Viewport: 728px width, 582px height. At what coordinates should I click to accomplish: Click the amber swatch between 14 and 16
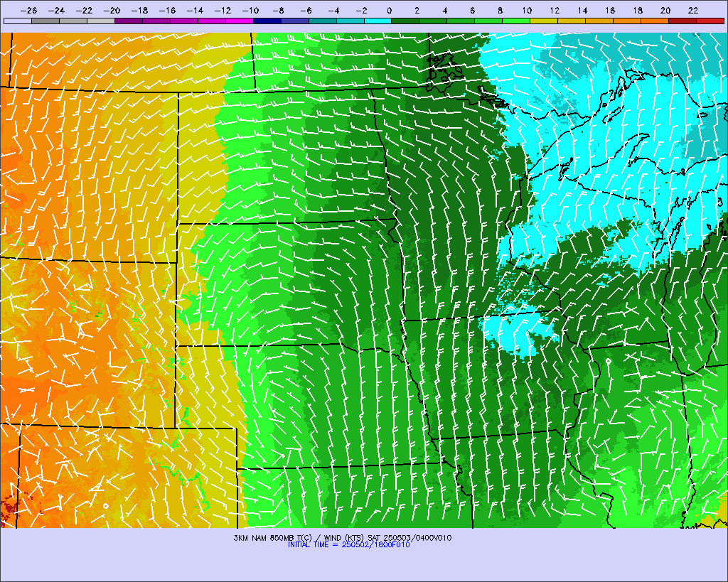tap(600, 21)
